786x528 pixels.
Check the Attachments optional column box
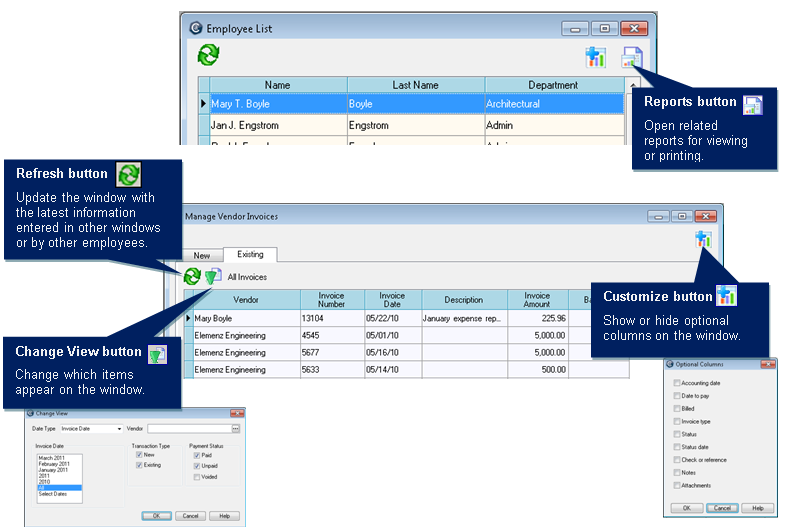677,485
